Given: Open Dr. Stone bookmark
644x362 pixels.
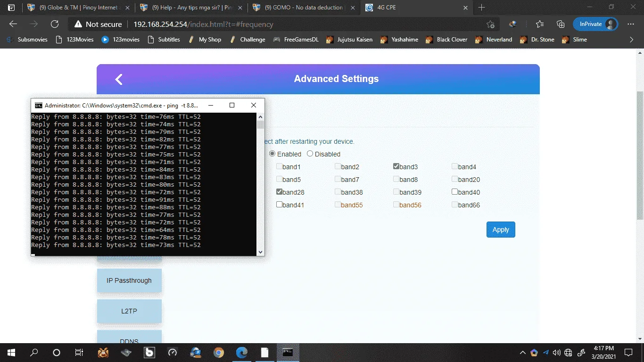Looking at the screenshot, I should tap(537, 40).
